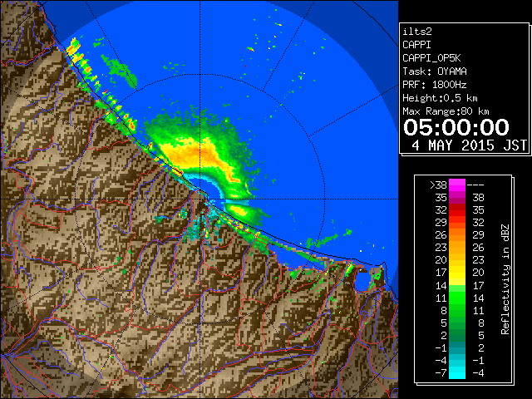Pick the red 32 to 35 dBZ swatch
532x399 pixels.
(457, 210)
